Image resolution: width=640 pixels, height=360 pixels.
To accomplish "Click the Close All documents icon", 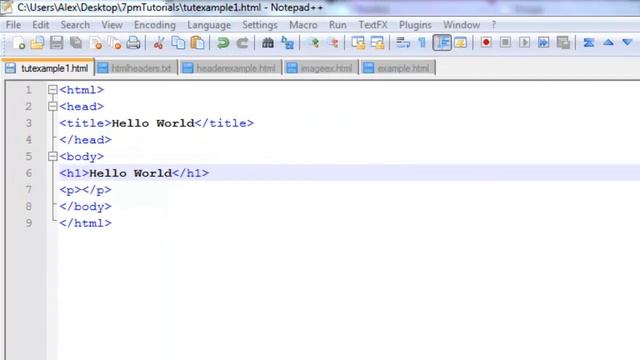I will click(115, 43).
